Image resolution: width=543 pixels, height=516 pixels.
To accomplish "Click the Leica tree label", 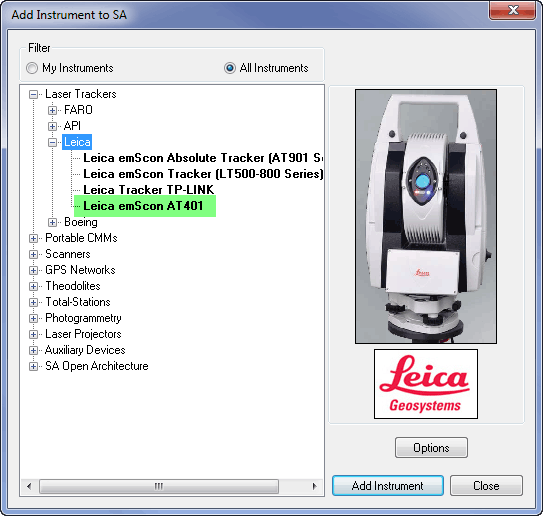I will (77, 142).
